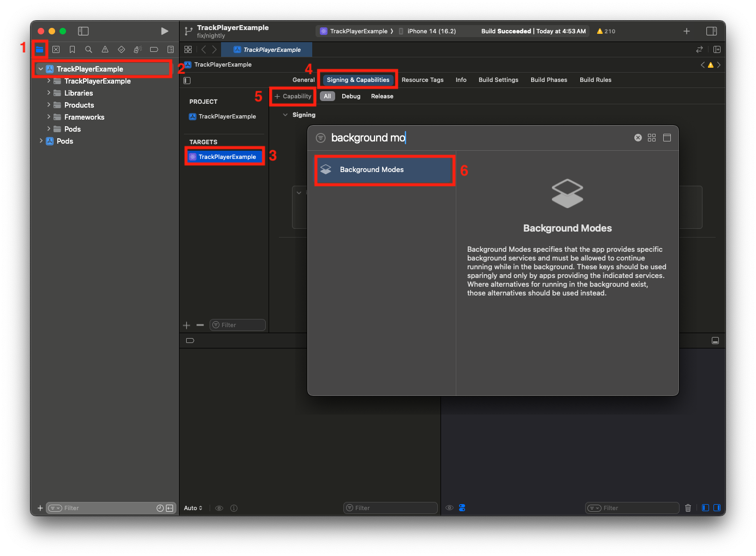Enable the All configurations filter
This screenshot has height=556, width=756.
[x=327, y=96]
